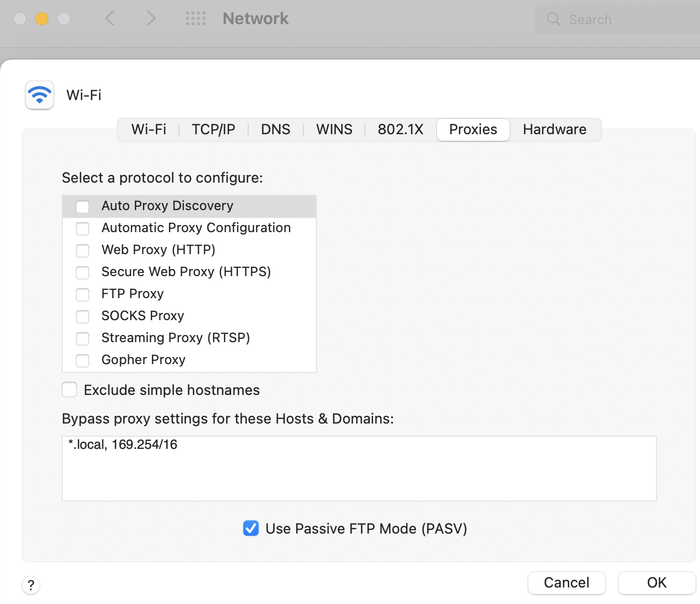The image size is (700, 604).
Task: Check Secure Web Proxy (HTTPS) protocol
Action: pyautogui.click(x=83, y=272)
